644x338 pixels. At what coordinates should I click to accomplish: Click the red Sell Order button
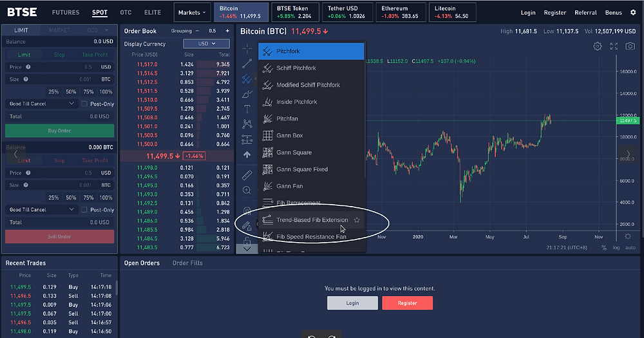coord(59,236)
